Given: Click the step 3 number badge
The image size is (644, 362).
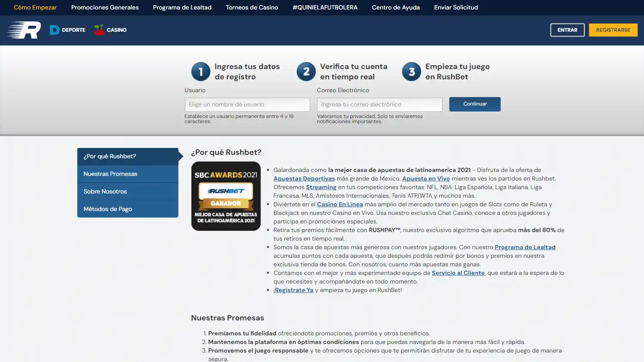Looking at the screenshot, I should pos(411,72).
